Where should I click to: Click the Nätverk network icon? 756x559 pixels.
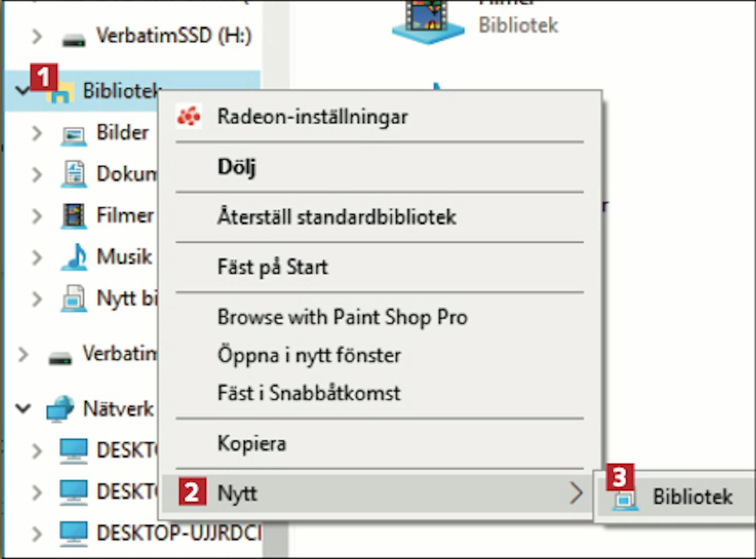60,409
